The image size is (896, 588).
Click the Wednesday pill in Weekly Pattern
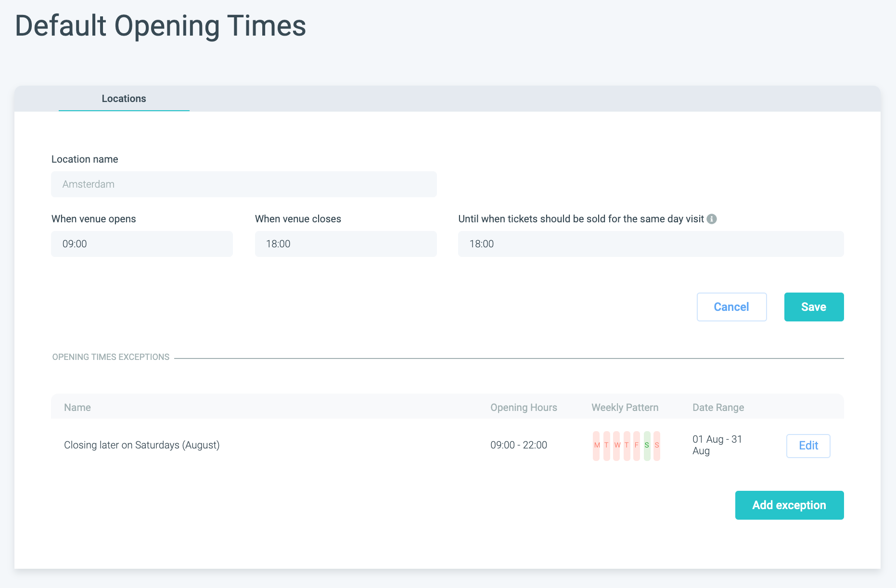tap(617, 446)
